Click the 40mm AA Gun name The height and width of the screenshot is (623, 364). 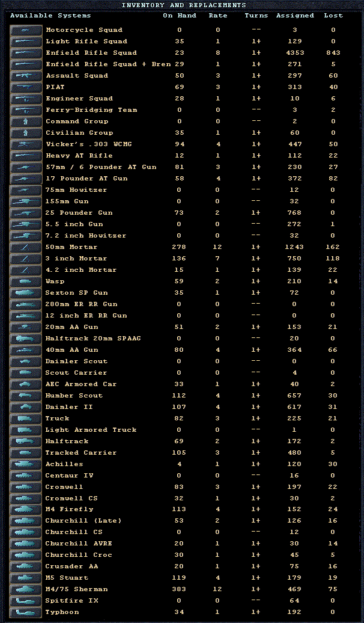coord(71,350)
